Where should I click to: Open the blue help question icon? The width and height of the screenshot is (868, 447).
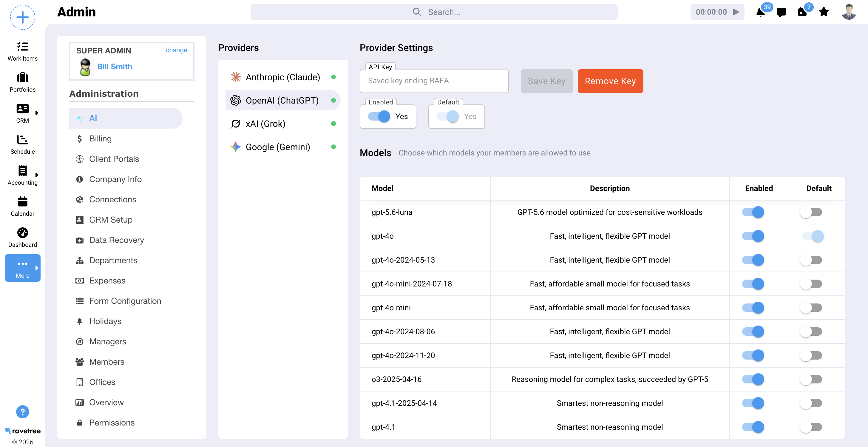23,411
